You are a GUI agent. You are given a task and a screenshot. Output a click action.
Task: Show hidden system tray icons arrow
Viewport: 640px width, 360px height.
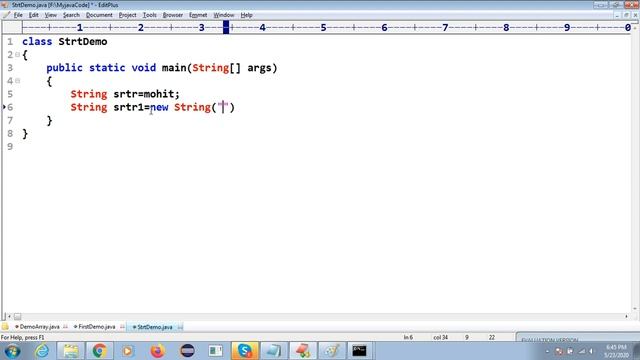point(547,351)
